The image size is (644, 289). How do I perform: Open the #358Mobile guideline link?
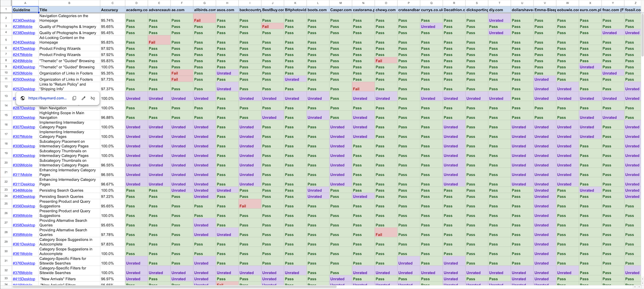(x=22, y=235)
